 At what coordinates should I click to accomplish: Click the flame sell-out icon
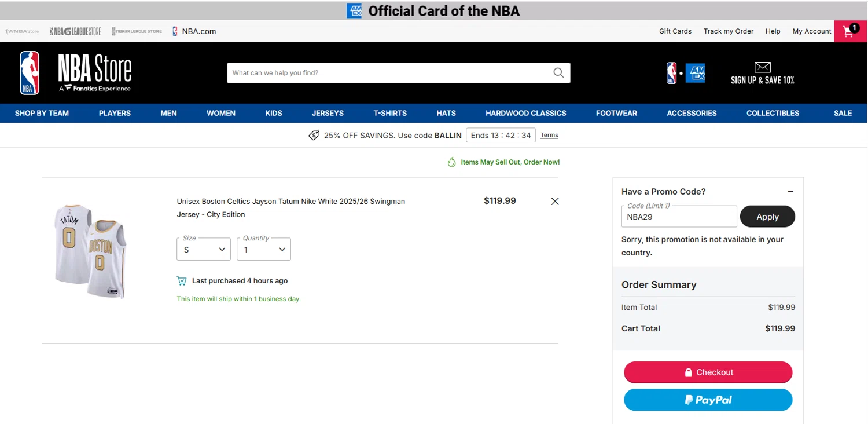pos(452,162)
